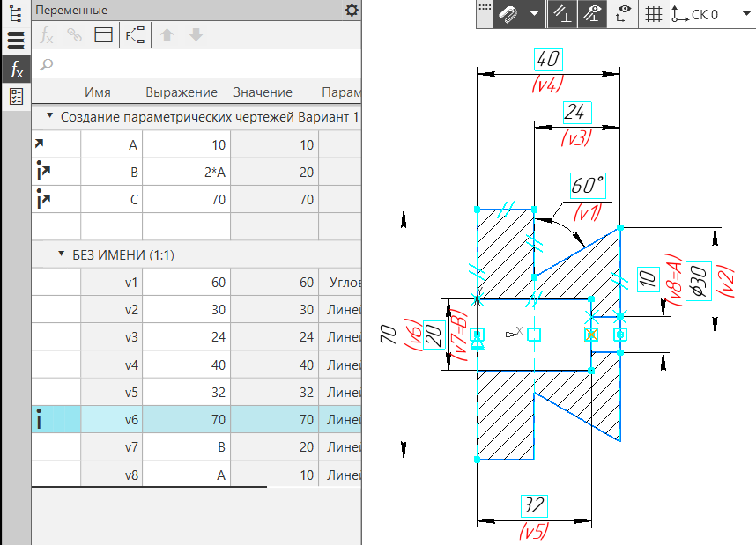
Task: Click the info arrow icon for variable C
Action: click(43, 198)
